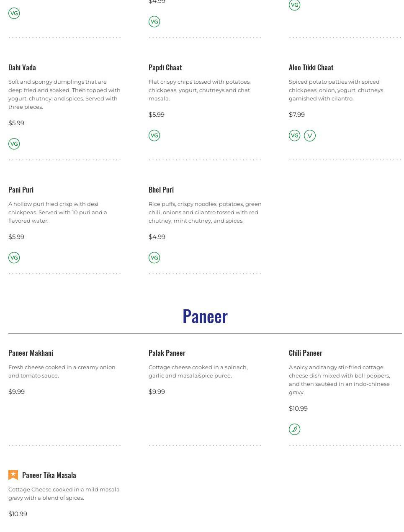Click the $7.99 price of Aloo Tikki Chaat
This screenshot has width=404, height=532.
click(x=297, y=115)
